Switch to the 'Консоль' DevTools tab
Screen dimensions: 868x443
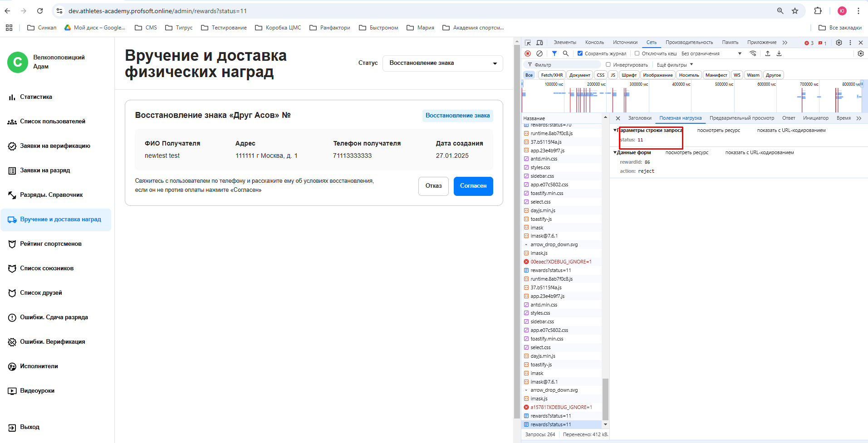pyautogui.click(x=594, y=43)
